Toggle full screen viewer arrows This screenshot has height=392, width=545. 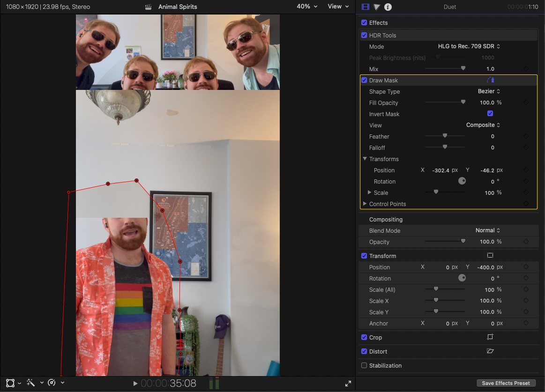[348, 383]
